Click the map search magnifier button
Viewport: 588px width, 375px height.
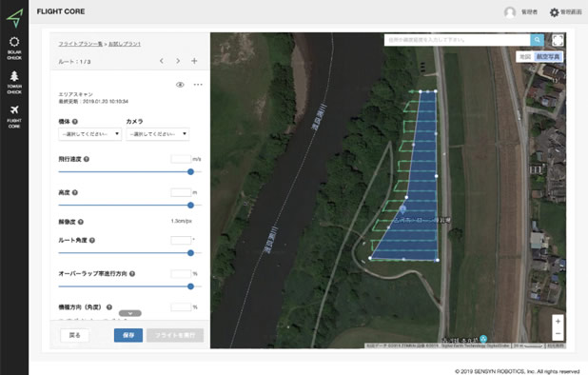click(x=537, y=39)
